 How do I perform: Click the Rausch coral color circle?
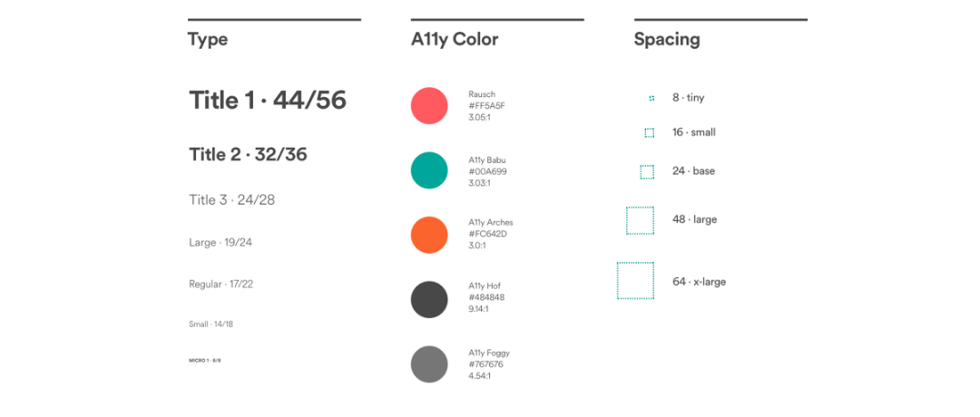coord(428,105)
